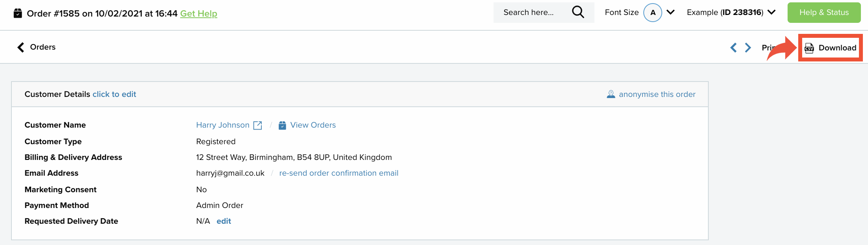Select 'anonymise this order' link
This screenshot has width=868, height=245.
point(657,94)
